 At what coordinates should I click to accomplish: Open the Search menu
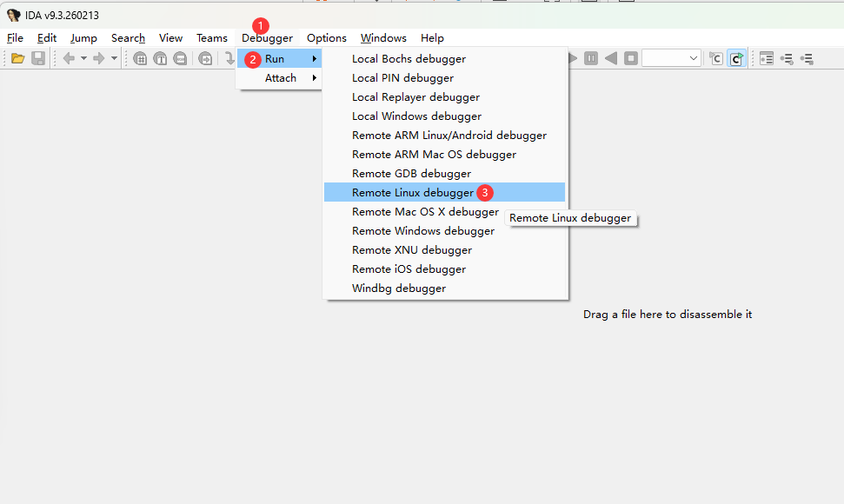click(128, 37)
